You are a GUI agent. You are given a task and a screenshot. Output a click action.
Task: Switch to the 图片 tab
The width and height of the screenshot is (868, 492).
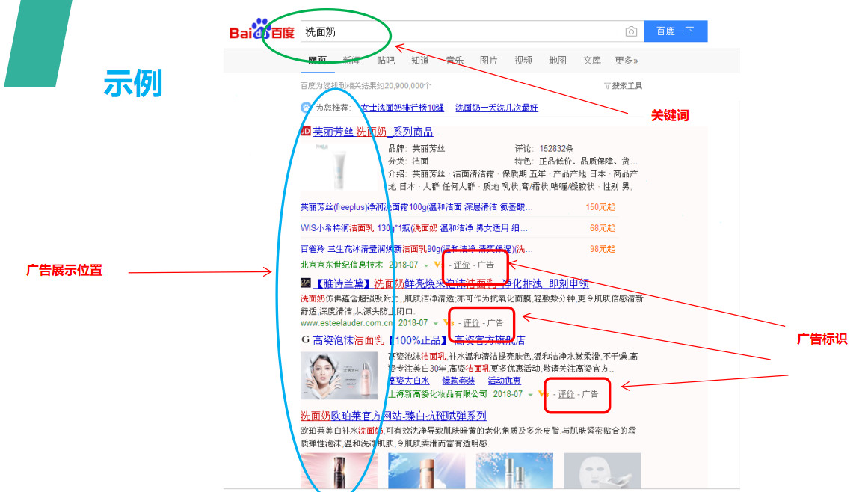point(488,60)
